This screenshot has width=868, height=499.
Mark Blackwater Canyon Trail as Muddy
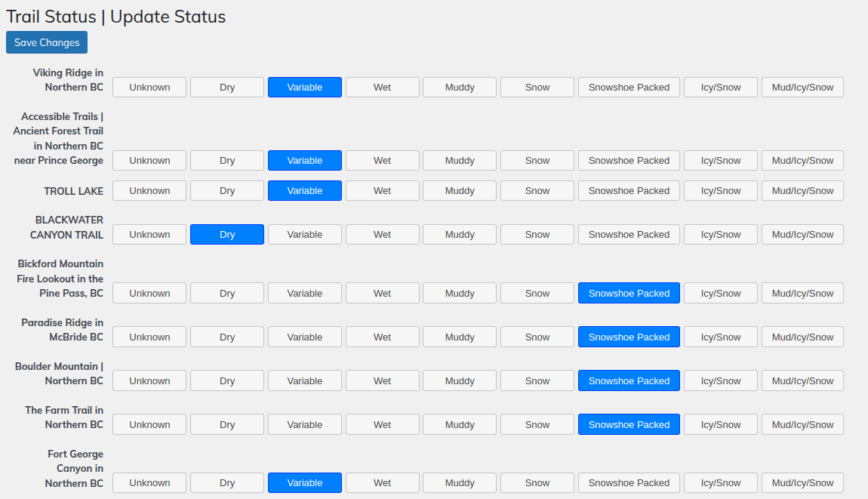[x=460, y=234]
